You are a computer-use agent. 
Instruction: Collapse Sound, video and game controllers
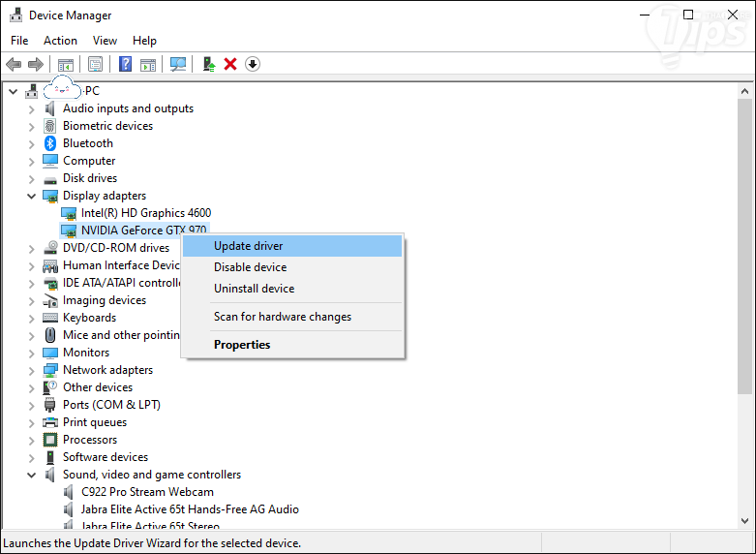(31, 475)
